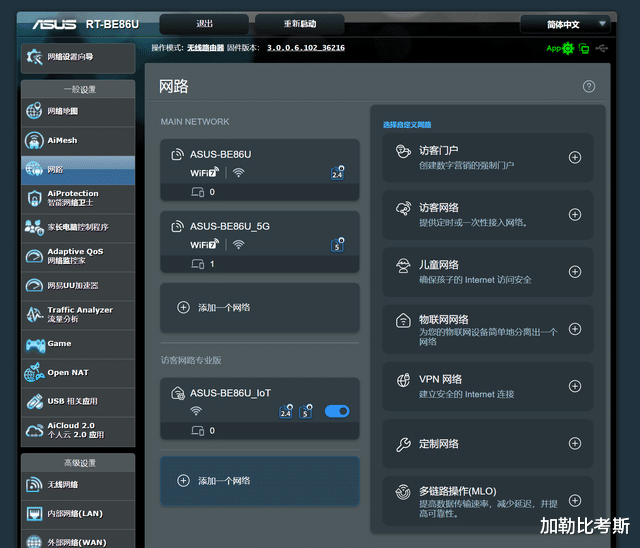Open the AiMesh section
This screenshot has height=548, width=640.
tap(78, 141)
